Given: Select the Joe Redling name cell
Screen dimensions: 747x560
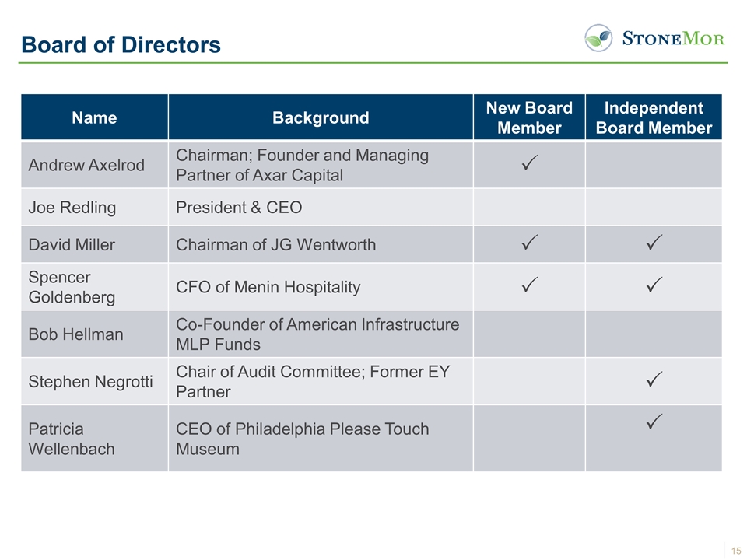Looking at the screenshot, I should [x=72, y=208].
